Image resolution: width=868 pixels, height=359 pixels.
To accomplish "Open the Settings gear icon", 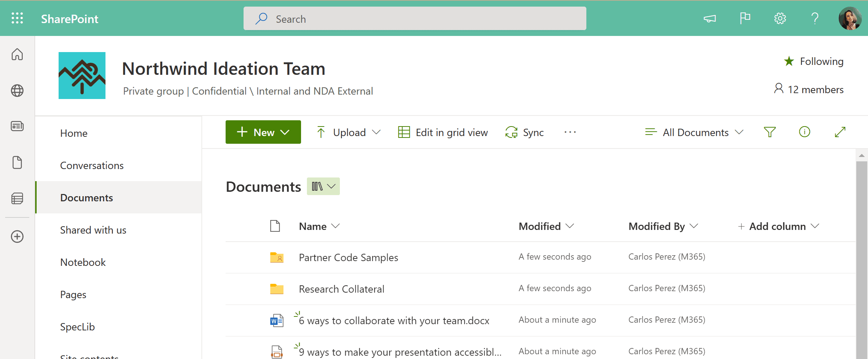I will tap(780, 18).
